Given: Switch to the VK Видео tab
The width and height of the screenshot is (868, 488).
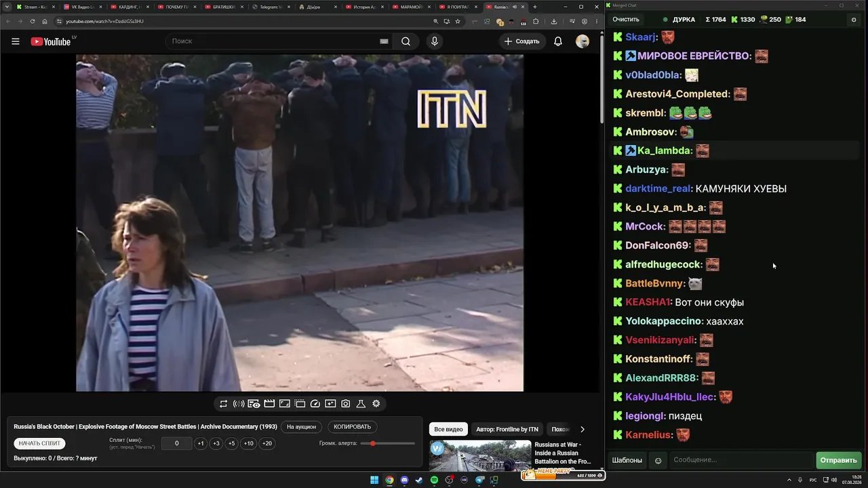Looking at the screenshot, I should pos(82,7).
